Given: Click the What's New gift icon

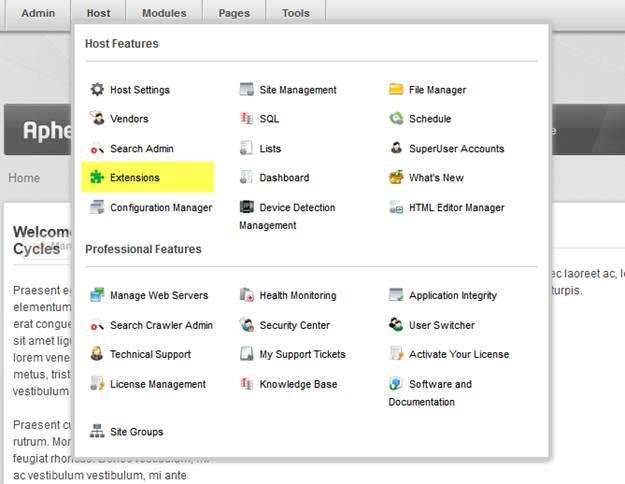Looking at the screenshot, I should coord(396,177).
